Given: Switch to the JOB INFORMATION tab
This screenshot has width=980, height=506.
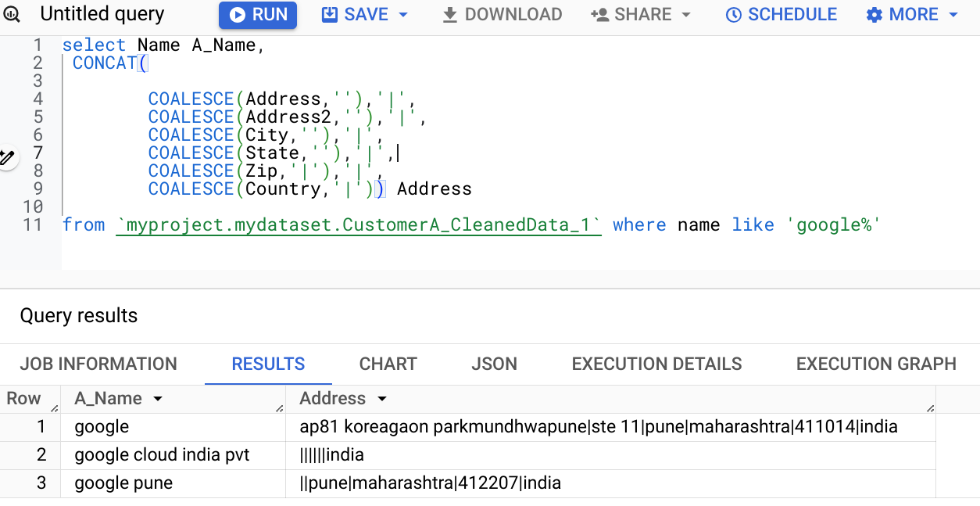Looking at the screenshot, I should 98,364.
